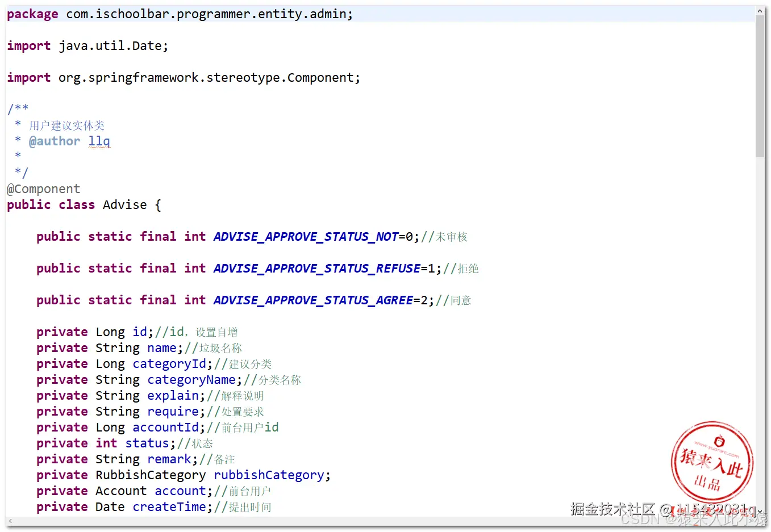Click the Account type in the account field line

tap(121, 491)
